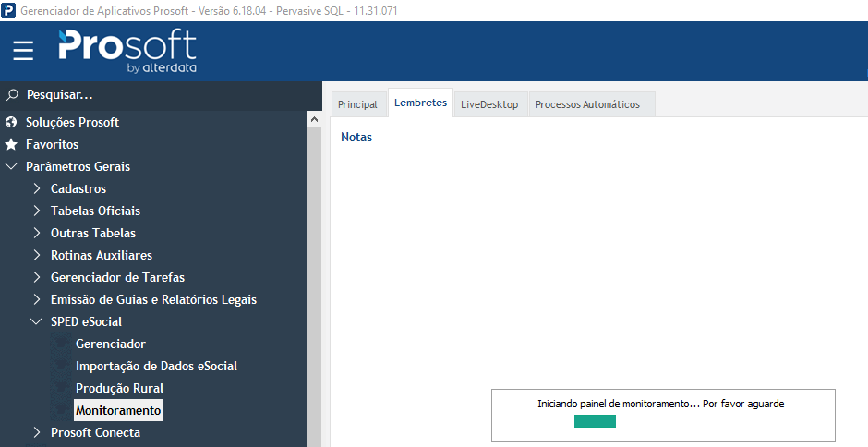Click the Prosoft app icon in title bar

point(8,10)
